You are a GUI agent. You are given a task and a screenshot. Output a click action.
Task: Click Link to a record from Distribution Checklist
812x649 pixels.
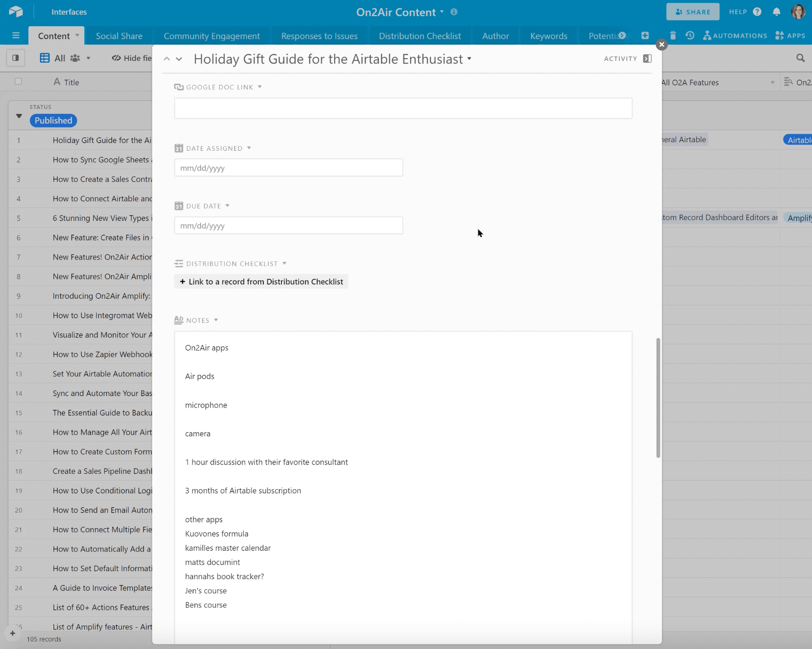pos(261,281)
